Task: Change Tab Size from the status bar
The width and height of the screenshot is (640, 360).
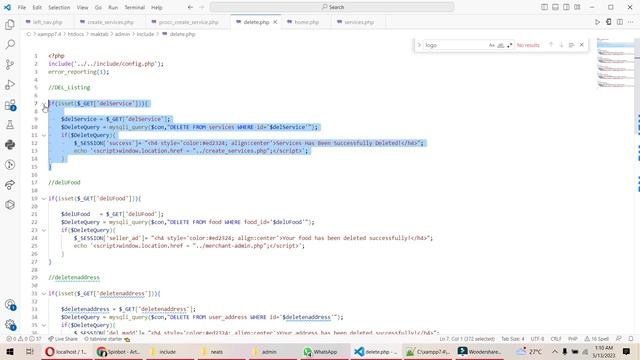Action: click(x=513, y=339)
